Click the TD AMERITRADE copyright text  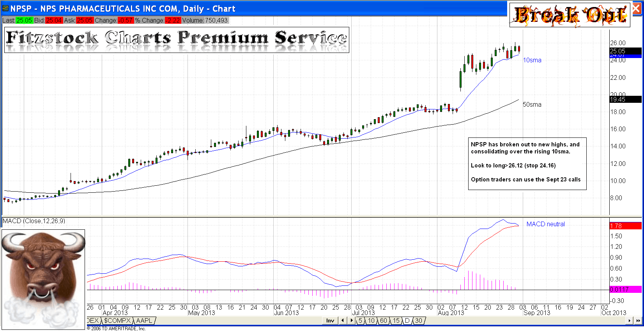[116, 328]
